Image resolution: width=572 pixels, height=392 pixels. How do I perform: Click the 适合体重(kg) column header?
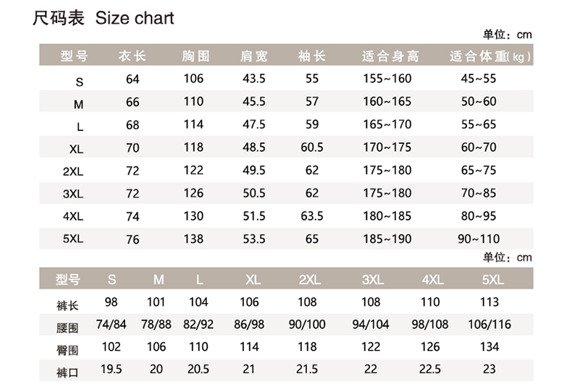[x=489, y=56]
